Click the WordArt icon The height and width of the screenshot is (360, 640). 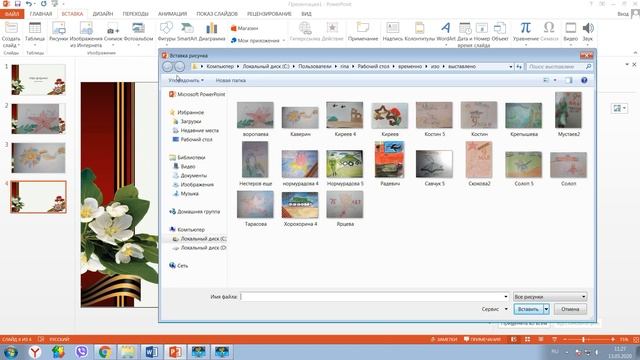click(446, 32)
